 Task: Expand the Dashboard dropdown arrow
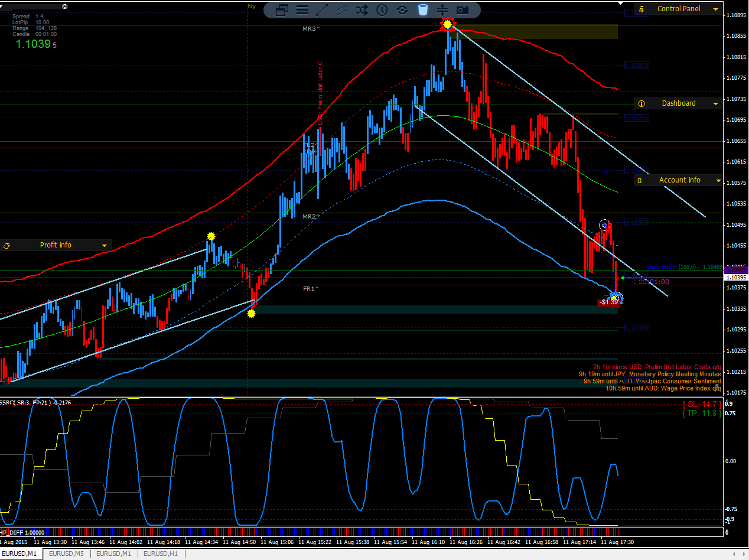pyautogui.click(x=715, y=104)
